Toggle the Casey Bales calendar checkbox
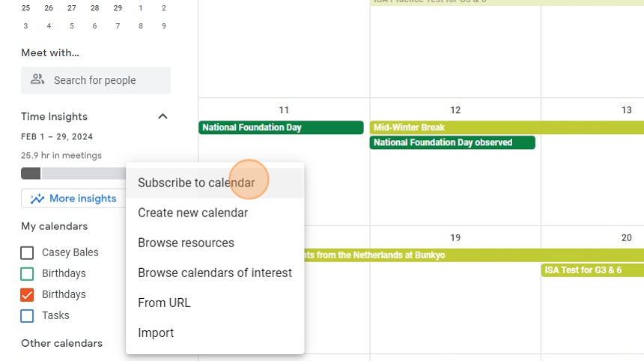 click(27, 252)
